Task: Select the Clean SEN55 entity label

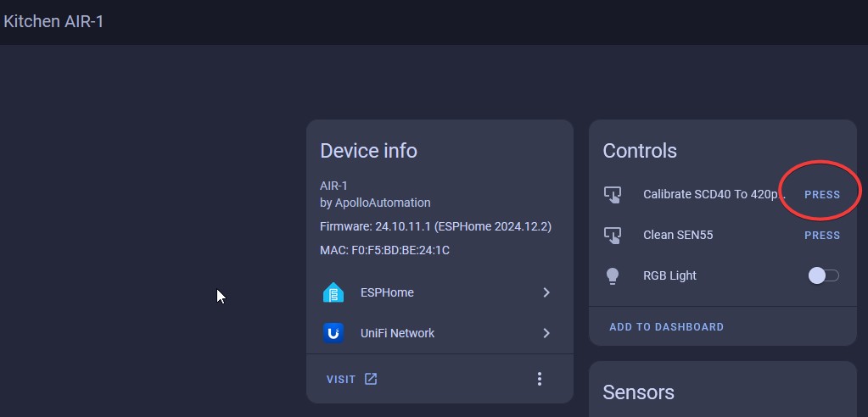Action: pos(678,235)
